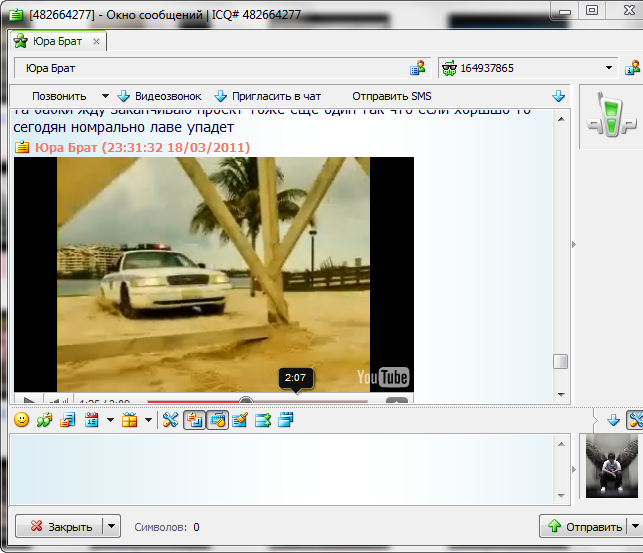Click the message window title bar icon
This screenshot has height=553, width=643.
click(x=16, y=15)
